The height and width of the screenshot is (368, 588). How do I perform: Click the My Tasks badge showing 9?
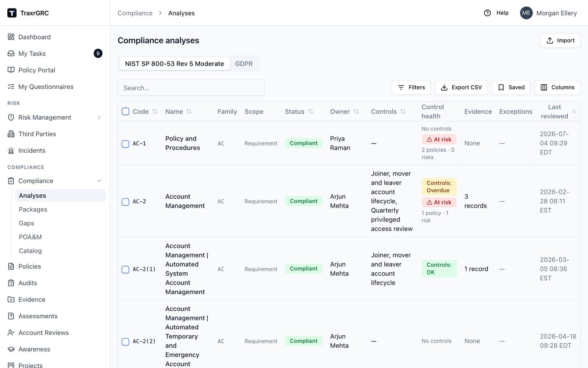click(98, 53)
